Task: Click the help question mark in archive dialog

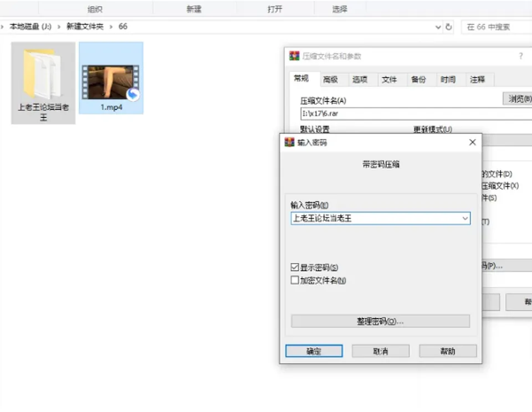Action: (x=521, y=56)
